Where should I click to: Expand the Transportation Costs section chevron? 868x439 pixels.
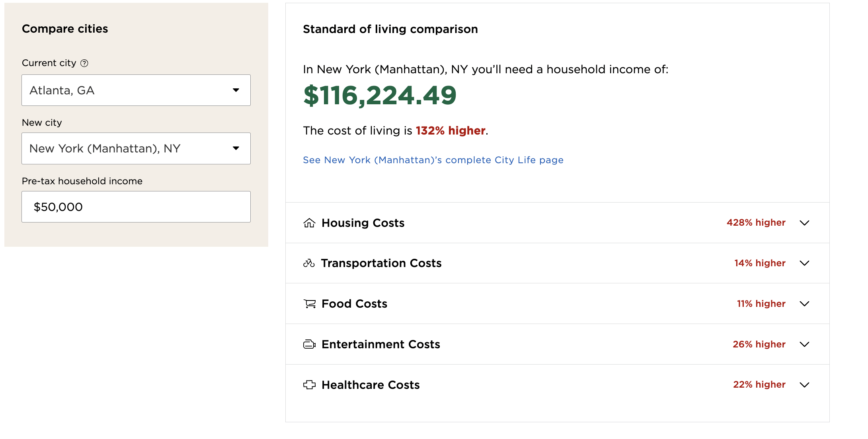pos(804,263)
